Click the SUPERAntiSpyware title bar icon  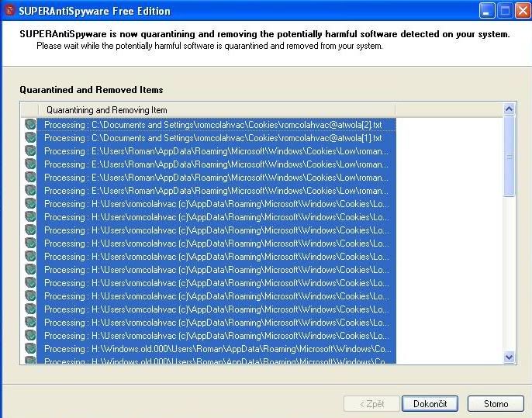(x=9, y=11)
